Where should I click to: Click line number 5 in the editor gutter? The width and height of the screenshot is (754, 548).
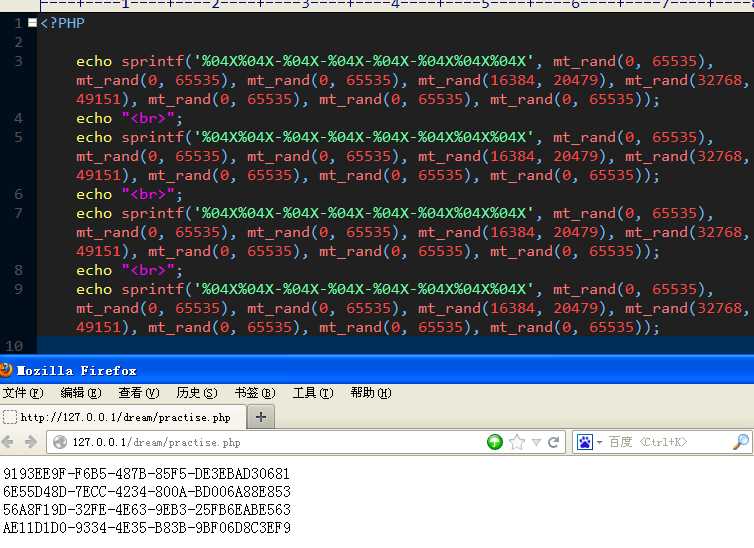coord(18,137)
